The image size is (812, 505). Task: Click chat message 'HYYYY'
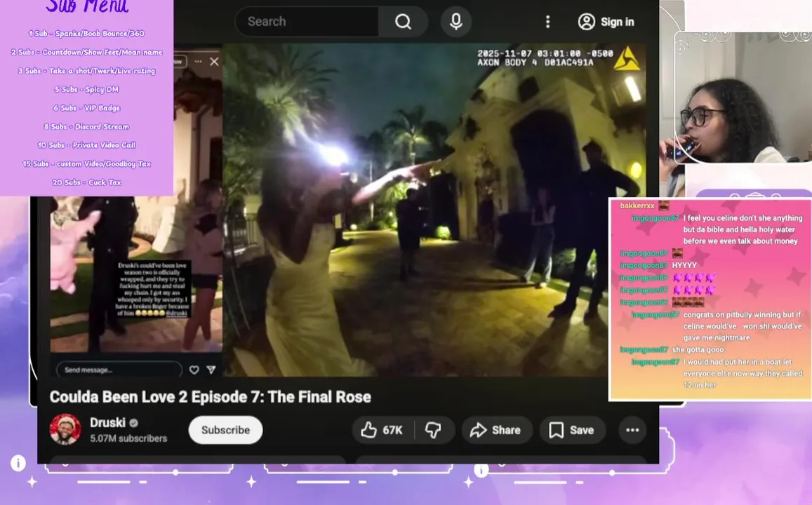click(684, 265)
